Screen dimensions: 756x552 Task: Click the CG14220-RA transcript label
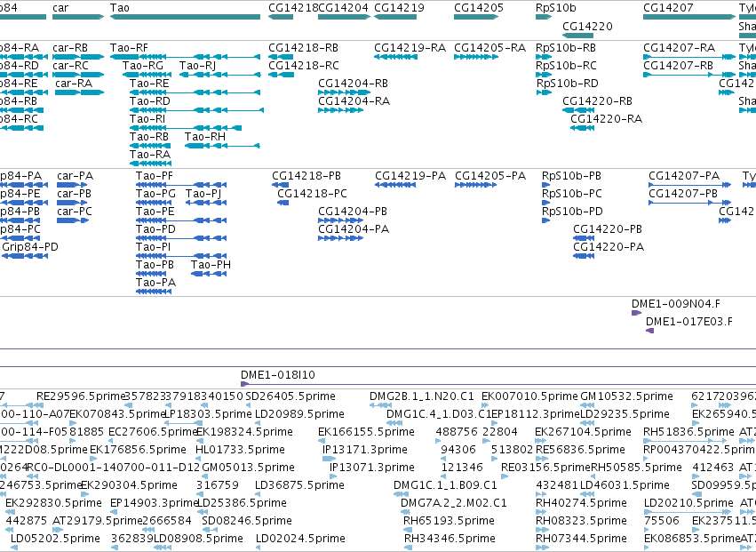coord(607,119)
